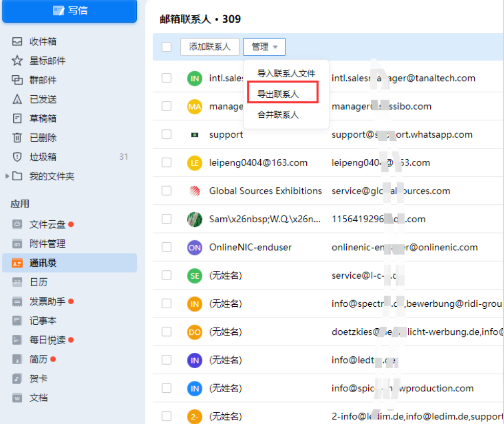Open 附件管理 attachment manager icon

(17, 244)
